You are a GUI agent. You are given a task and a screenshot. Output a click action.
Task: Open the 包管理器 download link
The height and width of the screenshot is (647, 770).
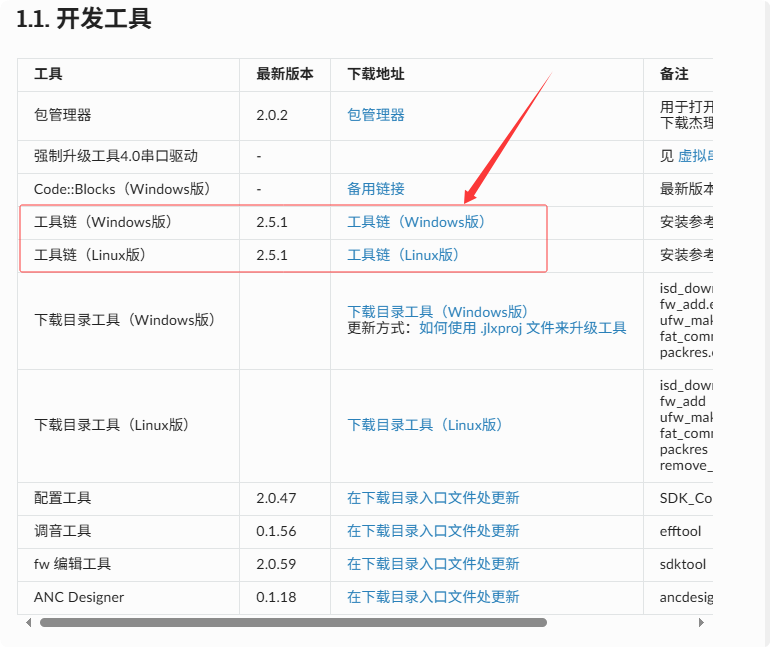[x=376, y=115]
